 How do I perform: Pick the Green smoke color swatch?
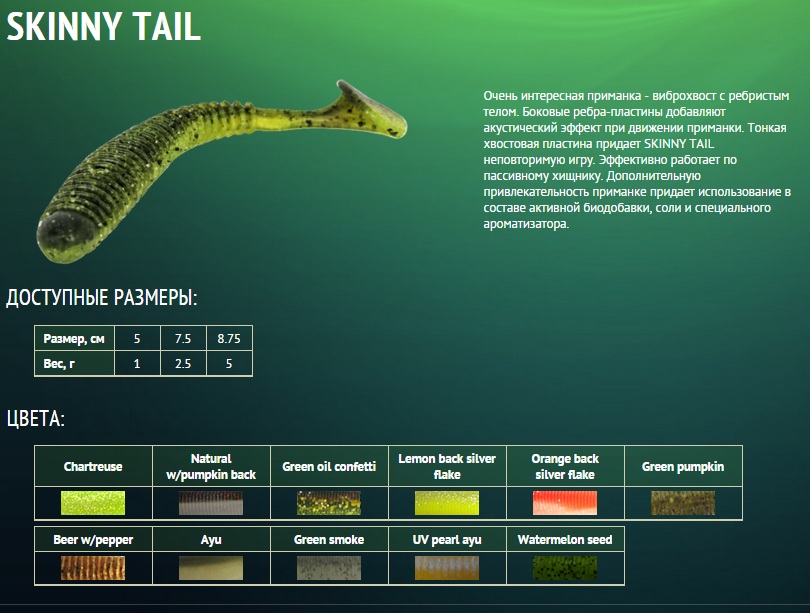pyautogui.click(x=329, y=568)
